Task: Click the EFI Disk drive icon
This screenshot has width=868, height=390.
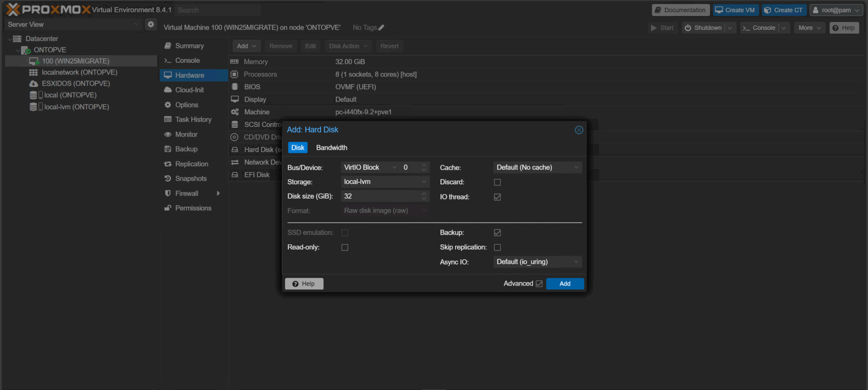Action: pos(235,175)
